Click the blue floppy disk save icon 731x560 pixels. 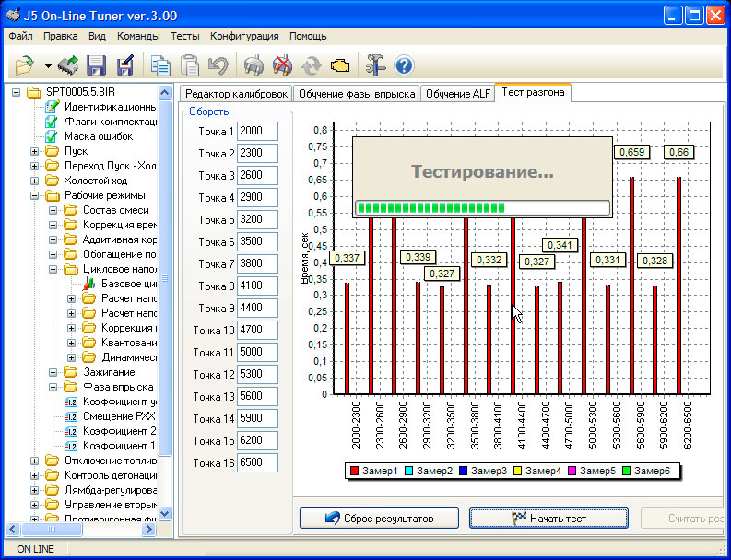point(97,65)
